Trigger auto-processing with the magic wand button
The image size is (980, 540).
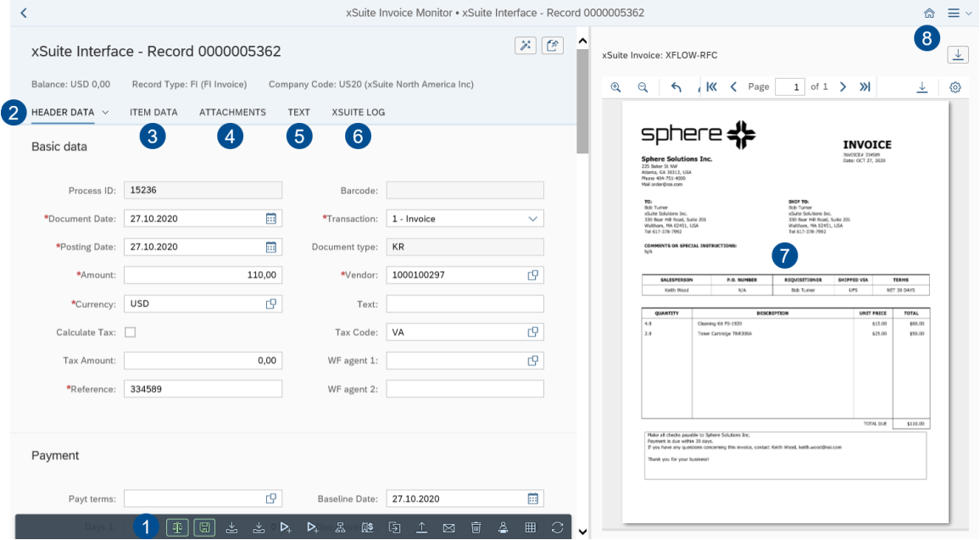coord(526,45)
